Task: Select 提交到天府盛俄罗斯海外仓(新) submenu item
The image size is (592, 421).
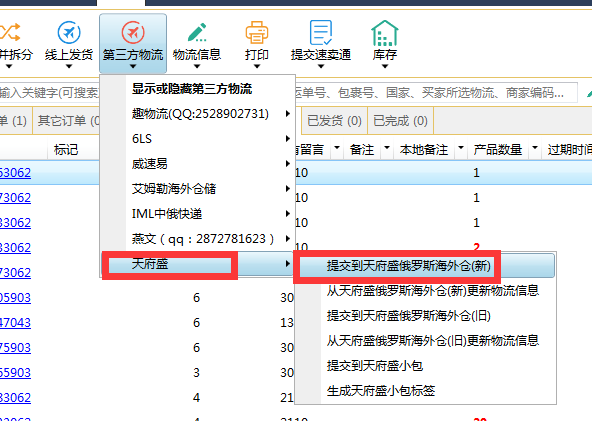Action: (x=409, y=266)
